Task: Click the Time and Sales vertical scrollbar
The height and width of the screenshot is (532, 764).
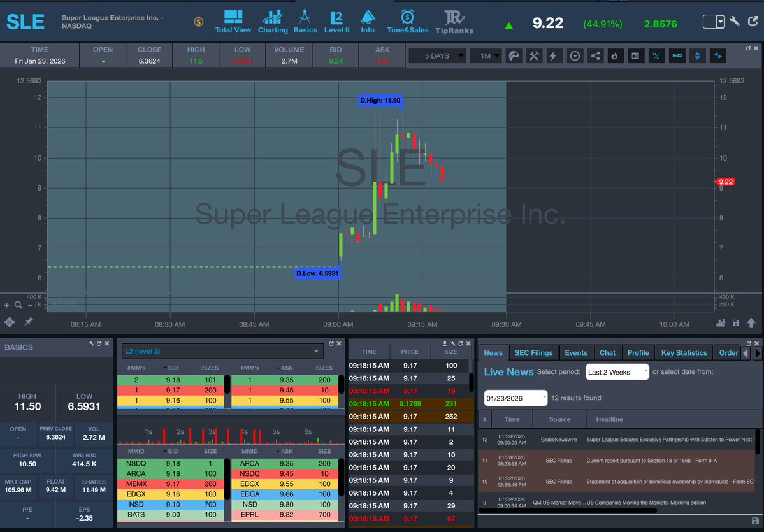Action: [x=471, y=382]
